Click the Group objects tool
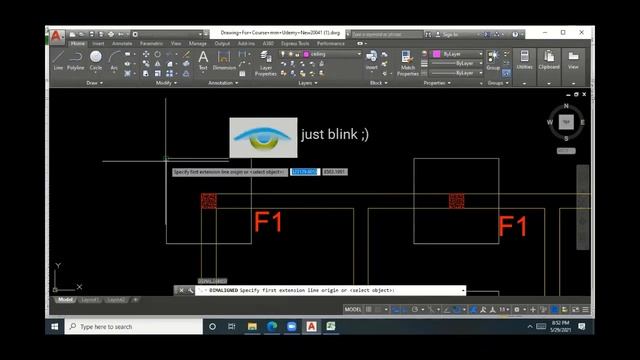This screenshot has width=640, height=360. (493, 60)
